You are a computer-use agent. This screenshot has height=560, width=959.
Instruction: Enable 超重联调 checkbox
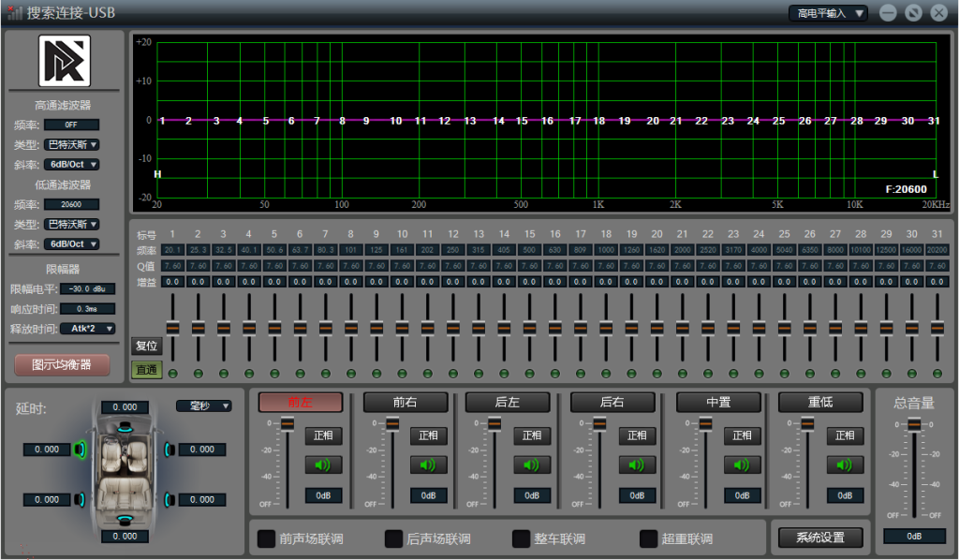point(648,538)
